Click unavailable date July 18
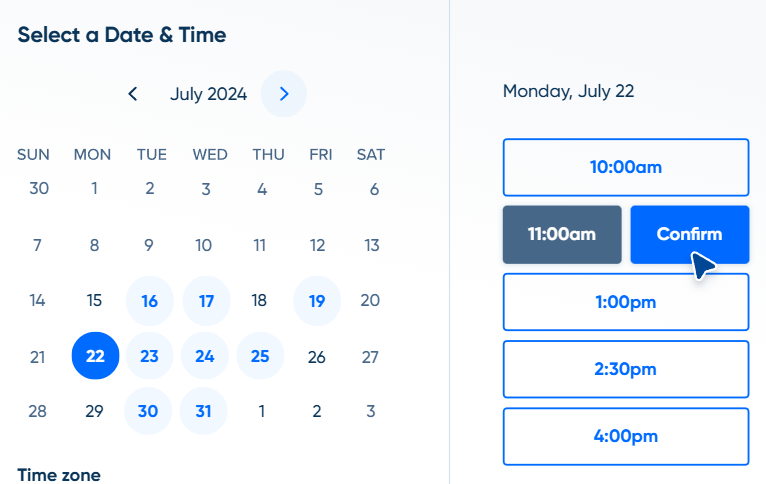 [261, 301]
